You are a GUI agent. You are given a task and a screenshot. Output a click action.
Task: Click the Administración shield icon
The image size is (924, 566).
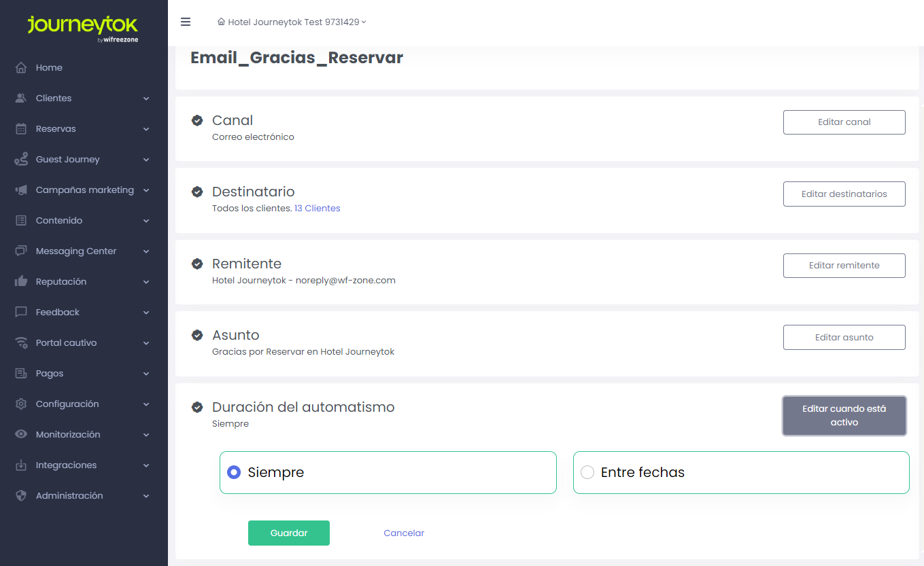coord(21,496)
